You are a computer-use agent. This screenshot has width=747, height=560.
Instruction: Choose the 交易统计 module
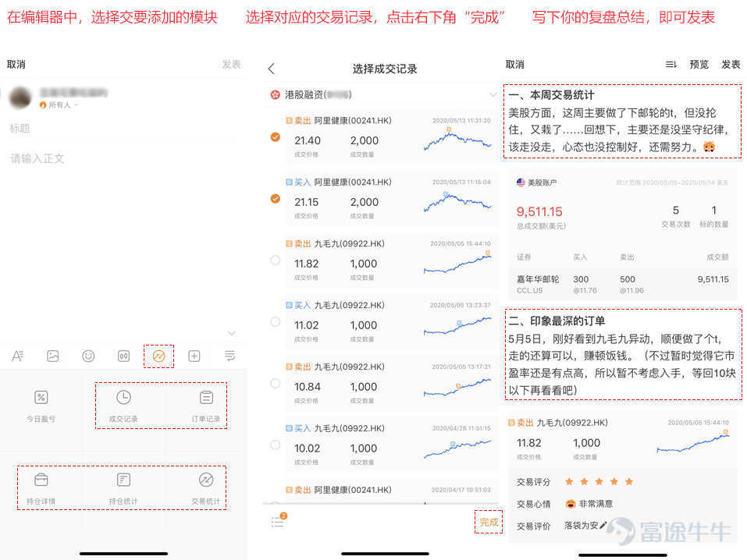tap(206, 488)
